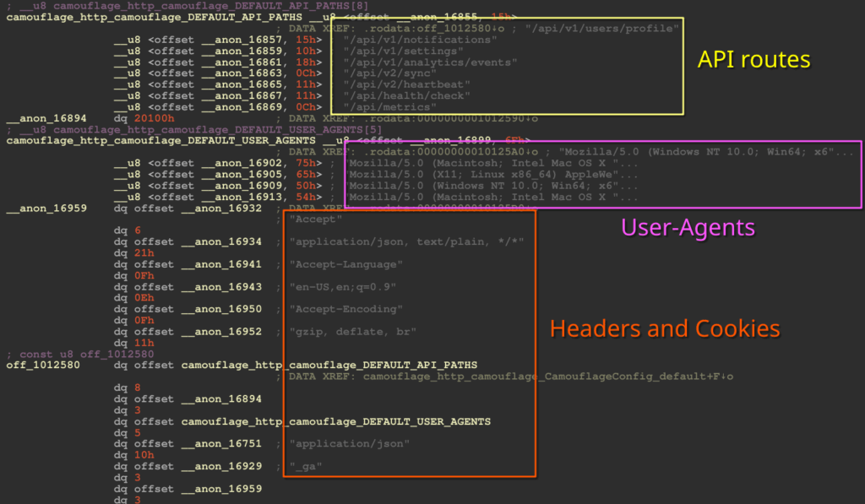Click the "/api/health/check" path comment
Screen dimensions: 865x504
400,95
